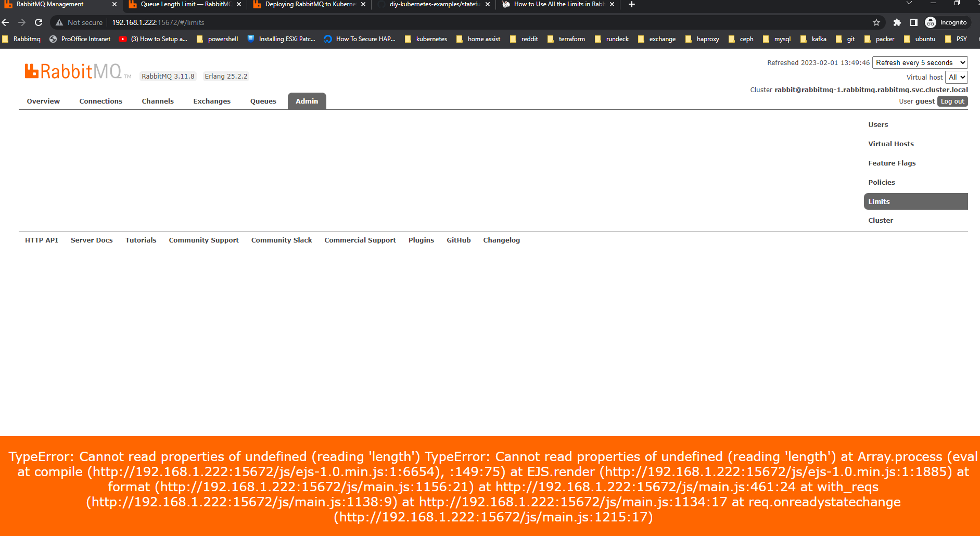Image resolution: width=980 pixels, height=536 pixels.
Task: Click the Incognito profile indicator
Action: tap(947, 22)
